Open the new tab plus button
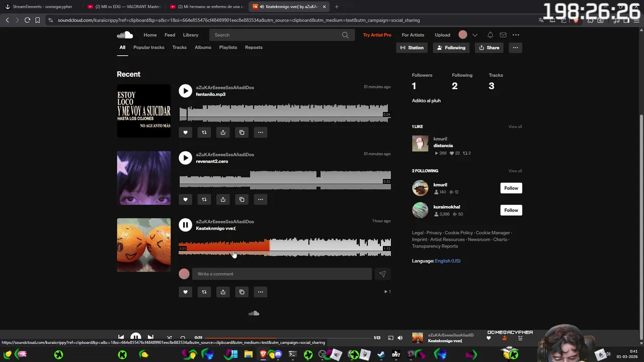 point(337,7)
